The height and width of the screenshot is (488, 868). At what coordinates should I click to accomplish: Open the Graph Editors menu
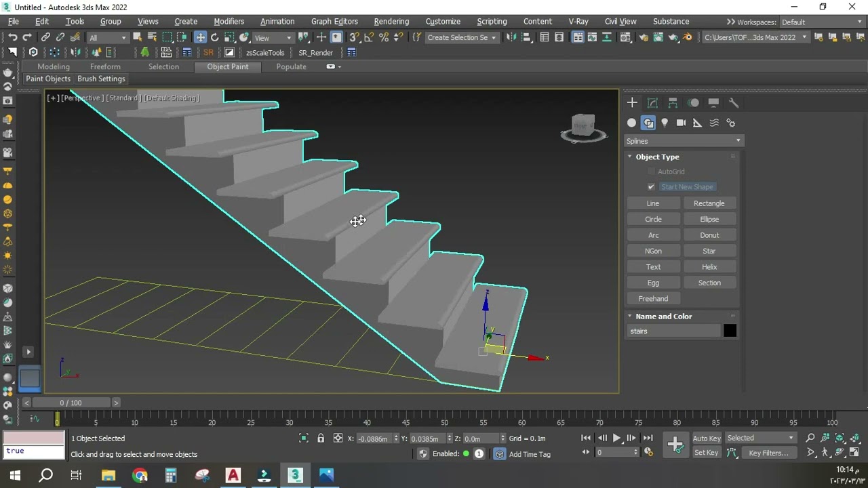[334, 22]
